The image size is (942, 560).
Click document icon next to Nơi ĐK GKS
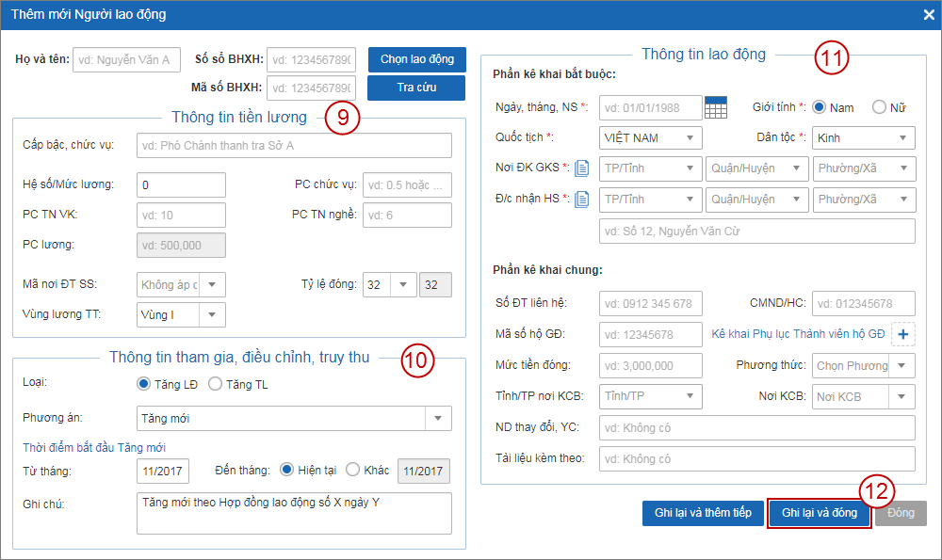coord(582,168)
